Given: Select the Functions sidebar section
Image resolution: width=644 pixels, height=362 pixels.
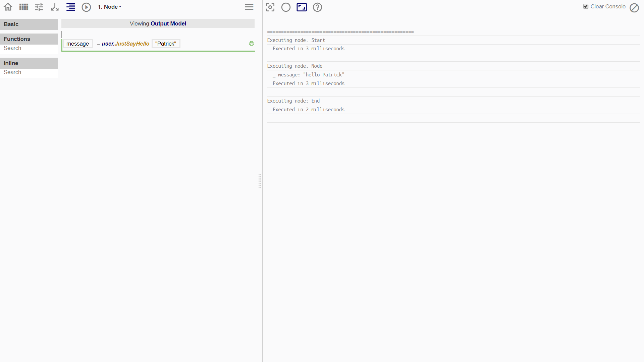Looking at the screenshot, I should 29,39.
